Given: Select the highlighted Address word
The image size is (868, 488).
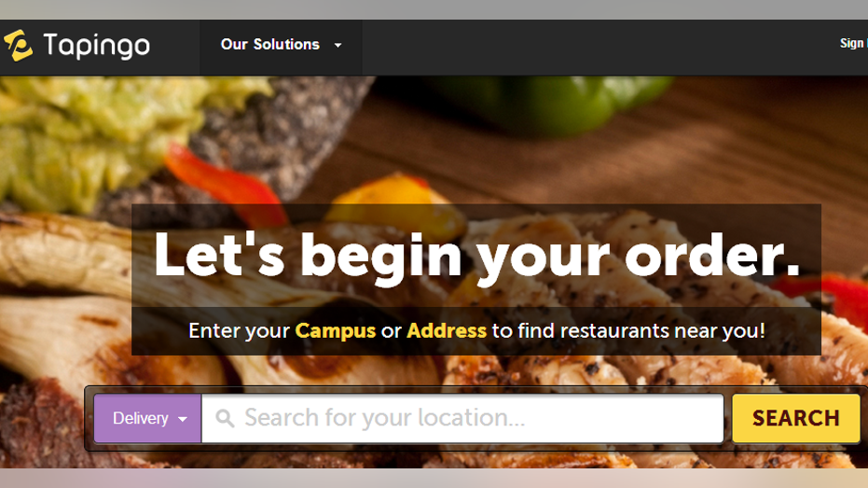Looking at the screenshot, I should (x=447, y=330).
